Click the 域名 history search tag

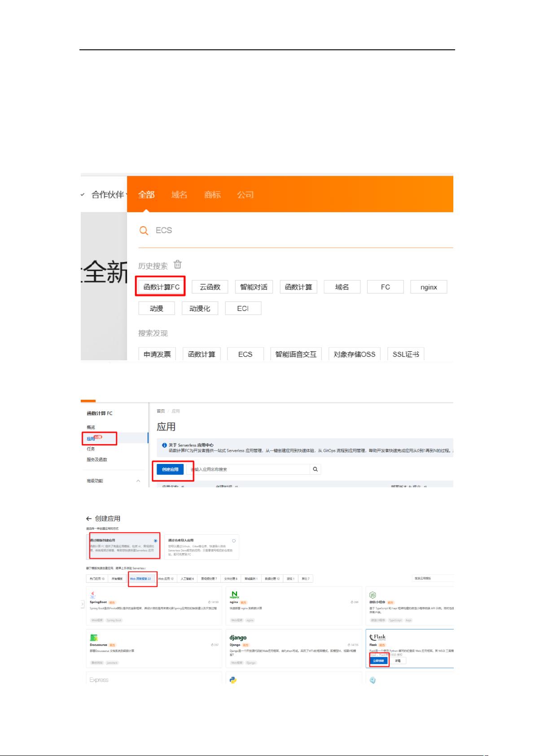pyautogui.click(x=342, y=287)
